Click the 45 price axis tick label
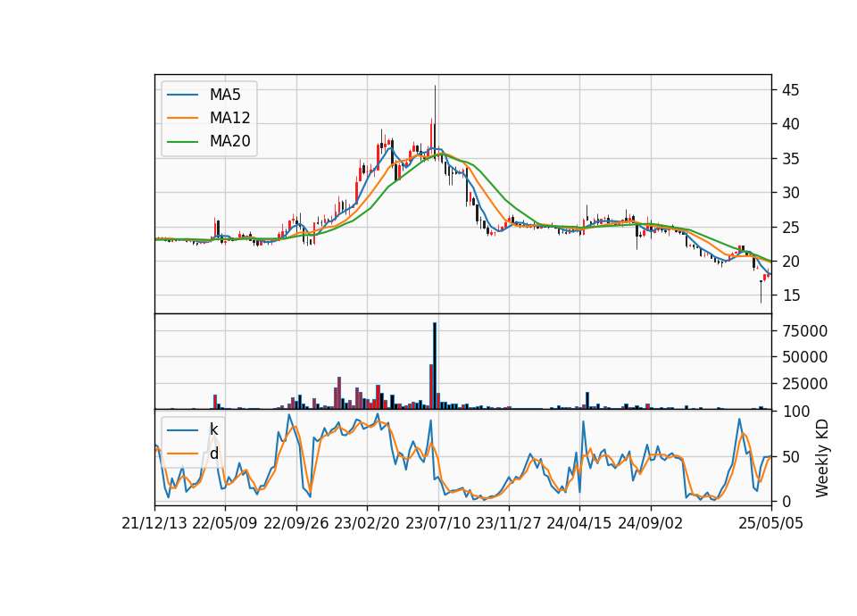 [x=790, y=90]
